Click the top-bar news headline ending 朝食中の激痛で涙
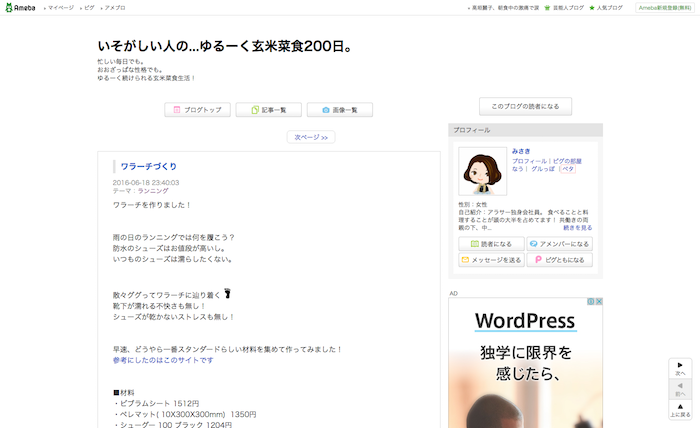 click(x=505, y=8)
